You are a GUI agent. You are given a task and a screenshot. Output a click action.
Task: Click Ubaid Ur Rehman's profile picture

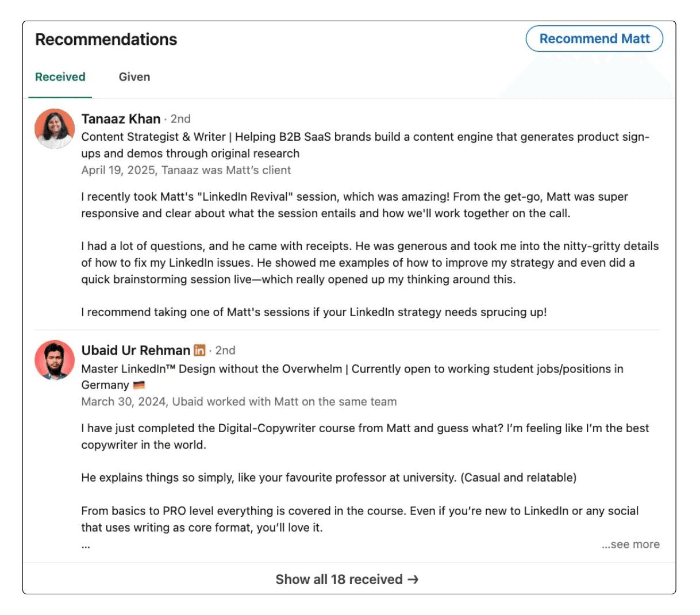point(55,360)
